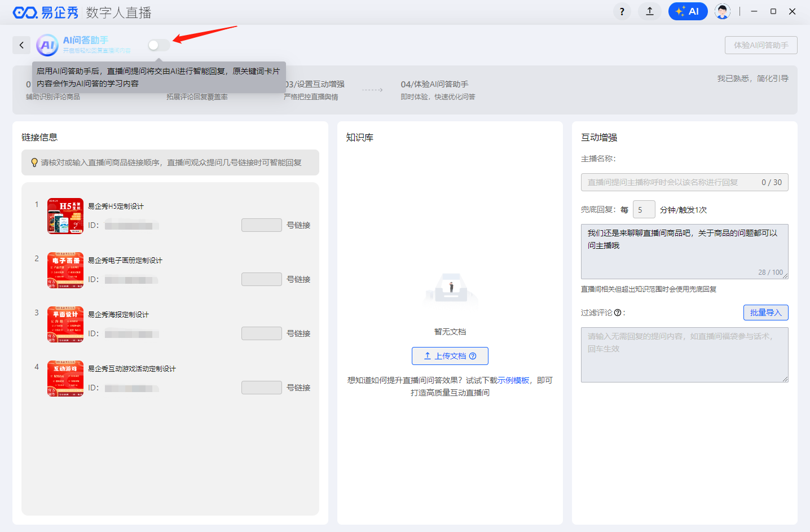Click help icon inside 上传文档 button

click(x=473, y=356)
